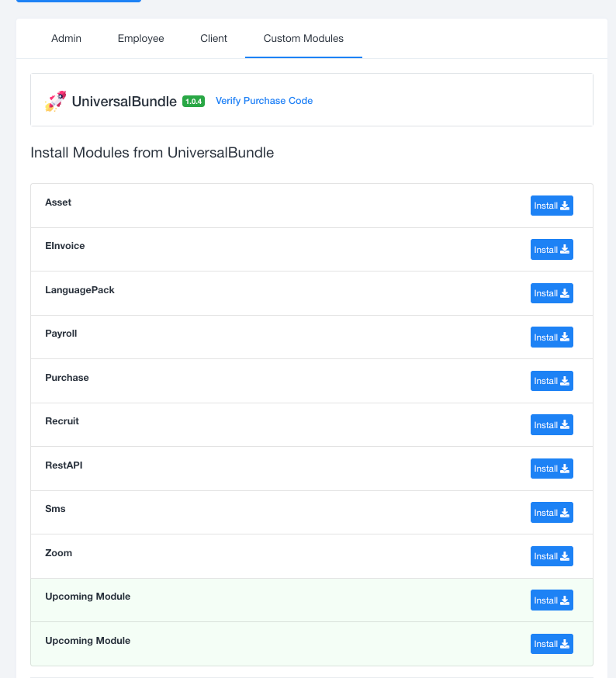This screenshot has height=678, width=616.
Task: Click the UniversalBundle title text
Action: [x=124, y=101]
